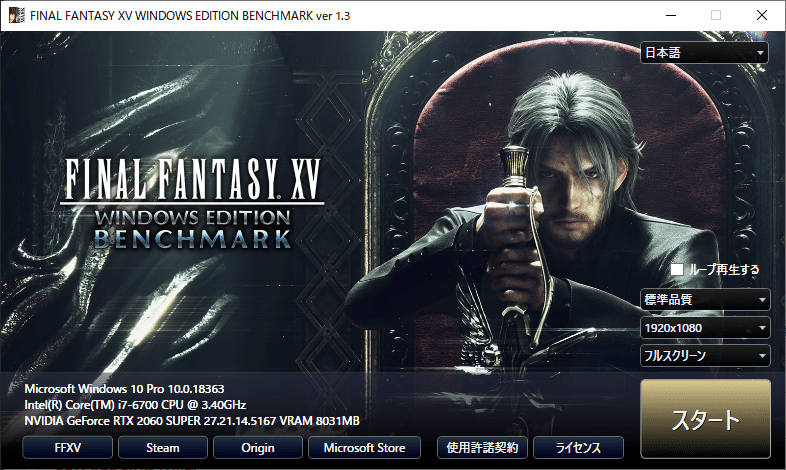Click the FINAL FANTASY XV logo
This screenshot has width=786, height=470.
click(192, 203)
